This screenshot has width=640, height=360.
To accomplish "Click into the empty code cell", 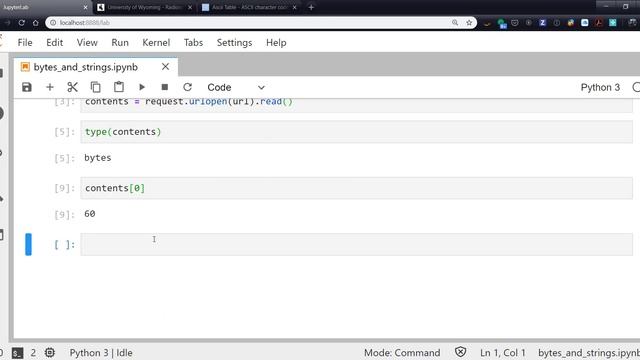I will click(356, 244).
